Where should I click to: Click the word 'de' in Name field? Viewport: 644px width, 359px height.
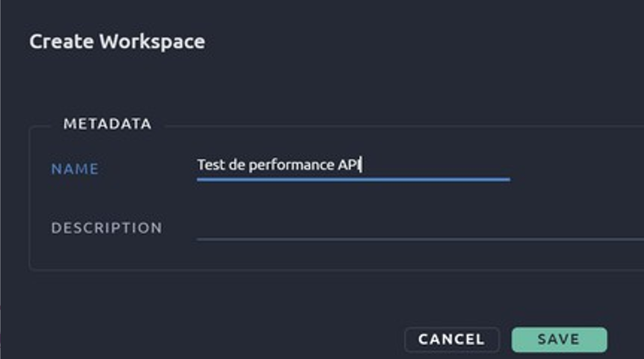(x=237, y=165)
